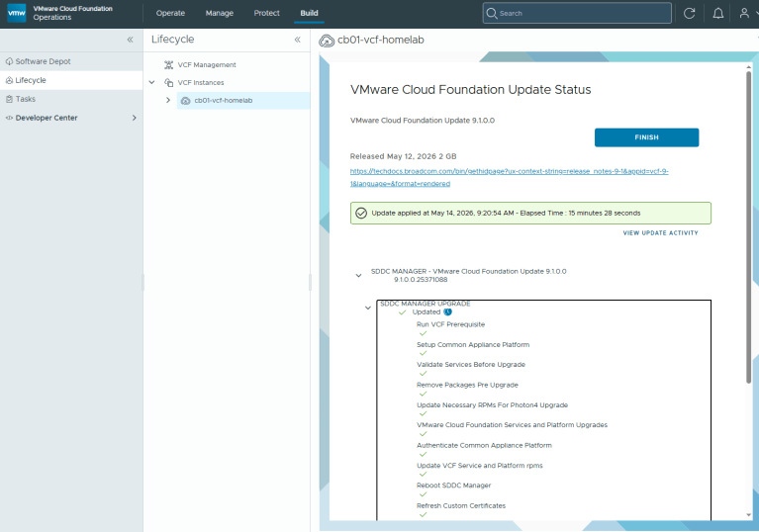Open the Manage menu
The image size is (759, 532).
coord(220,13)
